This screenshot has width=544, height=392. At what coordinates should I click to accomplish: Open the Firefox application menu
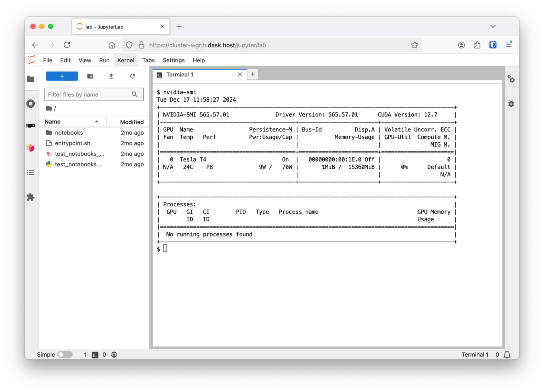click(x=509, y=45)
